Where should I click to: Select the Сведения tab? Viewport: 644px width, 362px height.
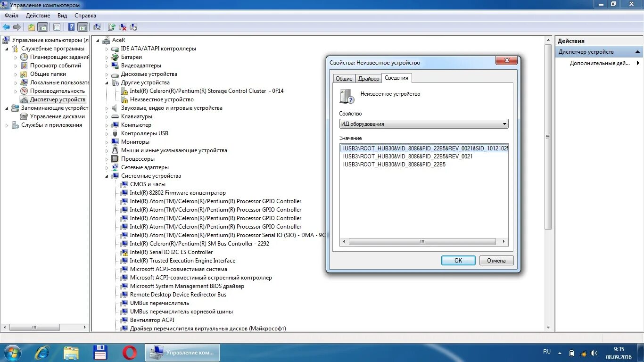click(x=397, y=78)
